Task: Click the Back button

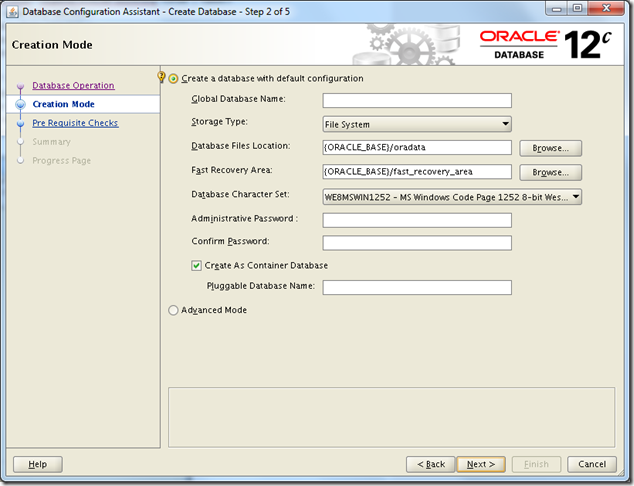Action: click(x=430, y=464)
